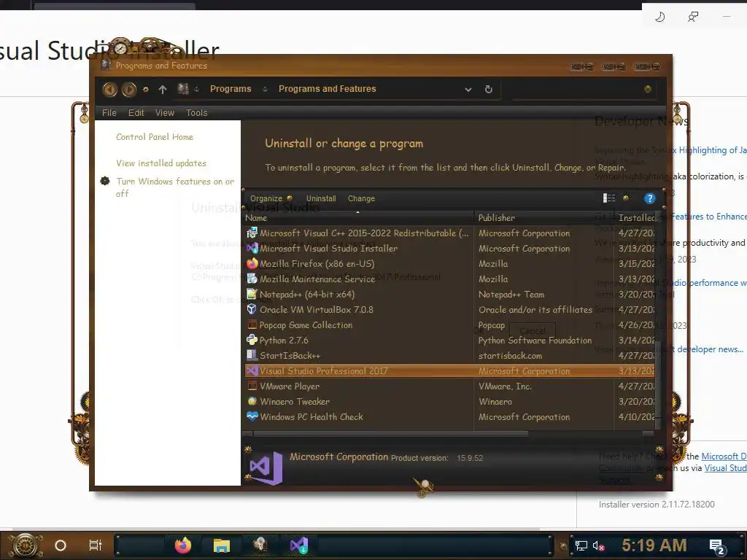This screenshot has height=560, width=747.
Task: Open the notification center icon in the tray
Action: [x=717, y=547]
